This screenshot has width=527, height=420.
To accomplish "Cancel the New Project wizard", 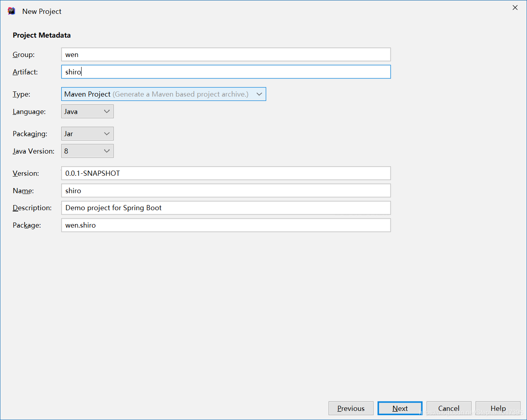I will click(449, 408).
